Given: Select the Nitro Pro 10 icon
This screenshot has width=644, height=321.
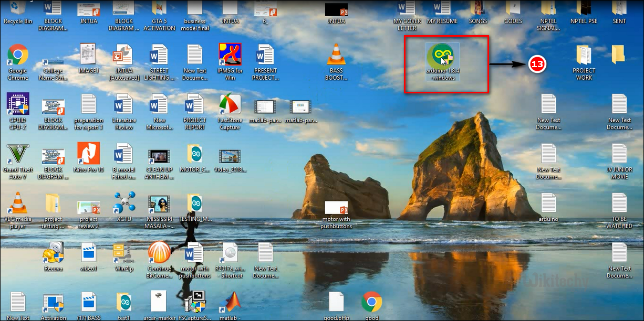Looking at the screenshot, I should tap(88, 154).
